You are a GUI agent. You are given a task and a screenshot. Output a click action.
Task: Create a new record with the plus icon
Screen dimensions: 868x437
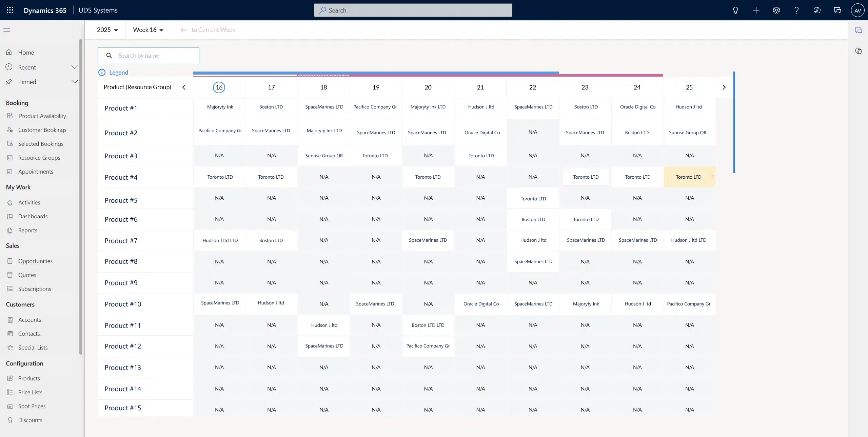click(756, 10)
